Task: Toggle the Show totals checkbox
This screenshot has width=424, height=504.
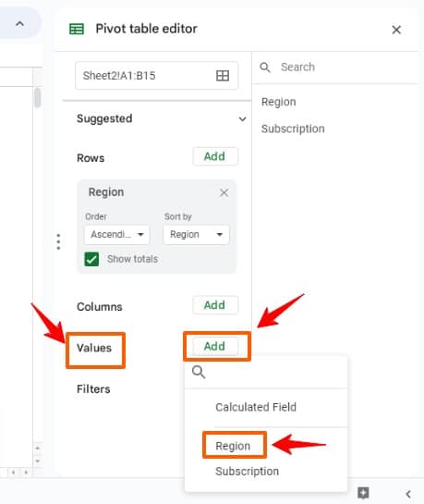Action: pyautogui.click(x=91, y=259)
